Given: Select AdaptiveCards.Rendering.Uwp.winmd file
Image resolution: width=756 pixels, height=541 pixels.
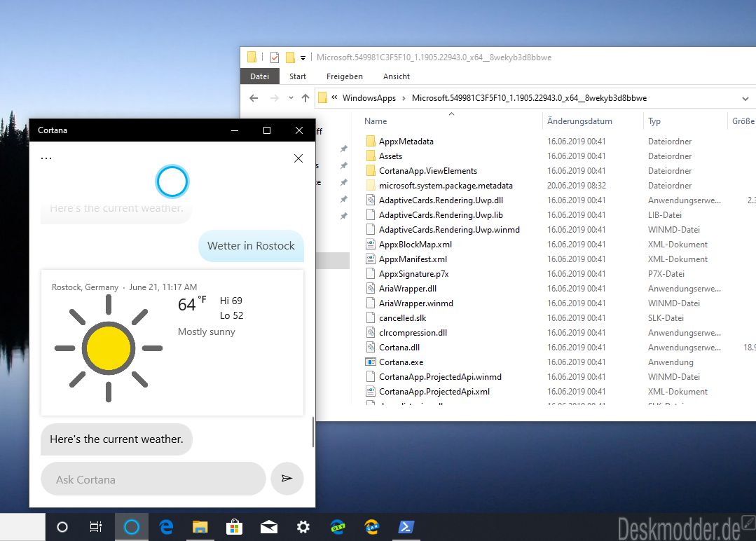Looking at the screenshot, I should (449, 230).
